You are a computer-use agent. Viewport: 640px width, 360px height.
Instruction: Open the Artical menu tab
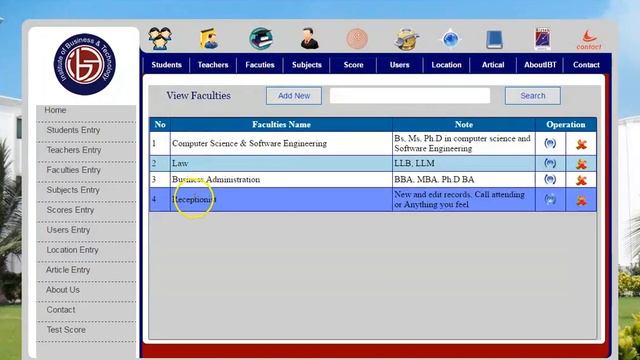coord(493,65)
